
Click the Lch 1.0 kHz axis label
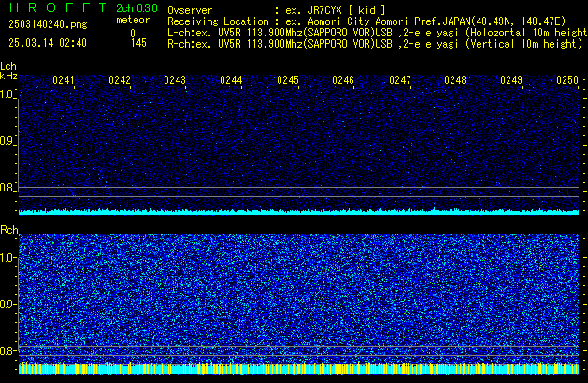click(x=7, y=94)
